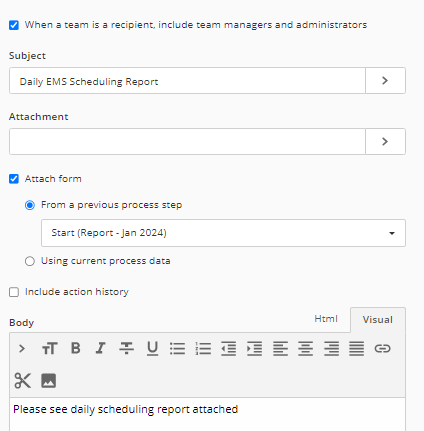The width and height of the screenshot is (424, 431).
Task: Apply strikethrough formatting to text
Action: click(x=126, y=348)
